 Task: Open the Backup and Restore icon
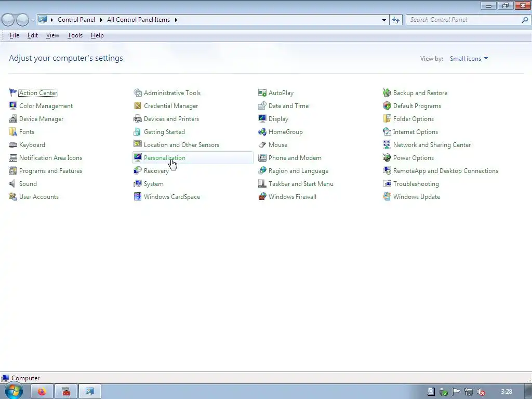tap(387, 92)
